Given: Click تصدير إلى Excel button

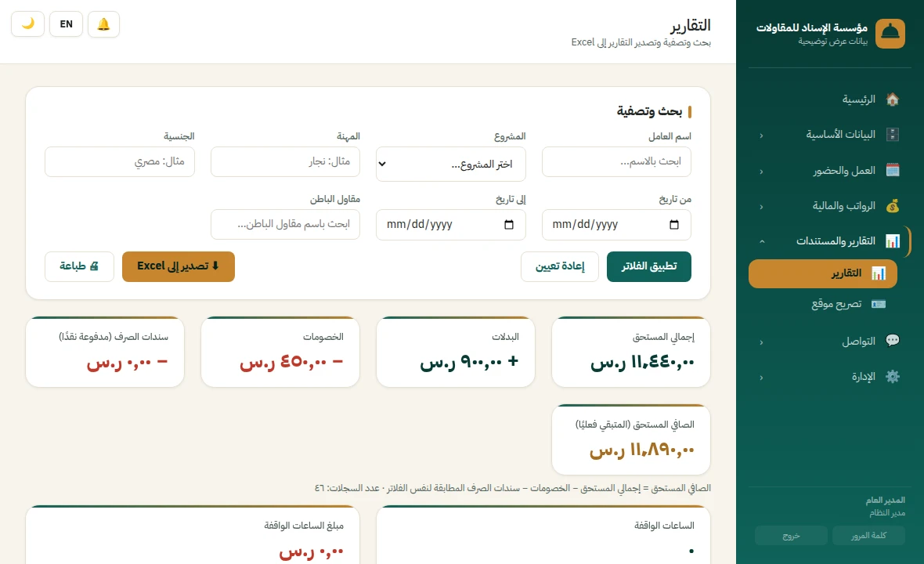Looking at the screenshot, I should point(179,266).
